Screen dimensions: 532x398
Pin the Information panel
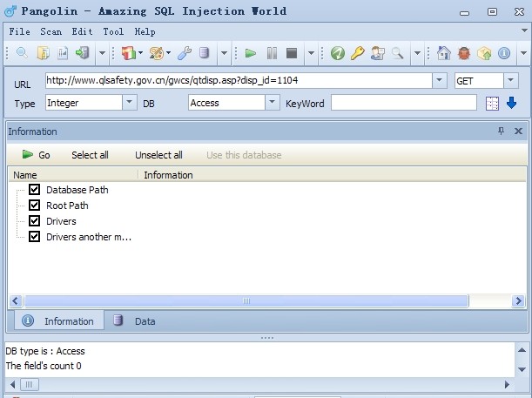(x=502, y=131)
